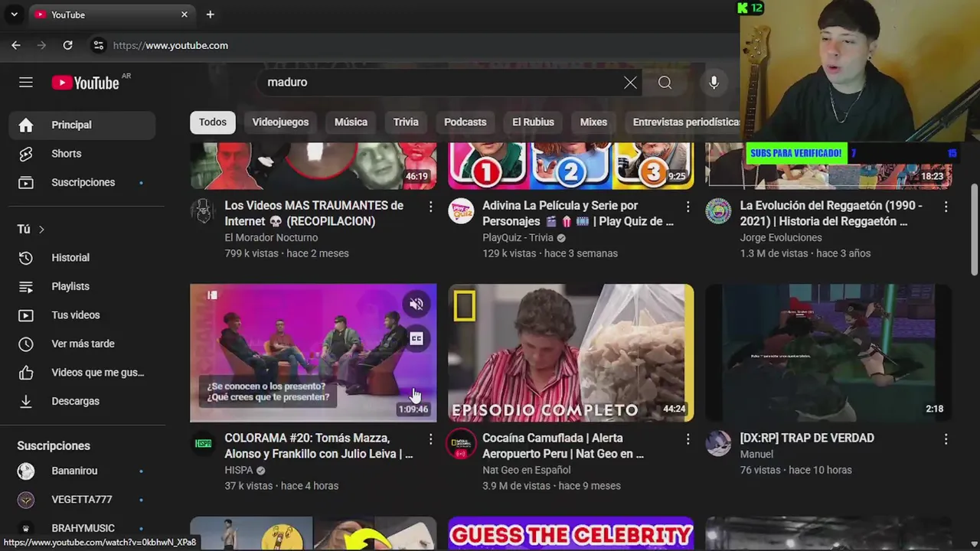Open Manuel channel avatar
The image size is (980, 551).
[x=718, y=443]
